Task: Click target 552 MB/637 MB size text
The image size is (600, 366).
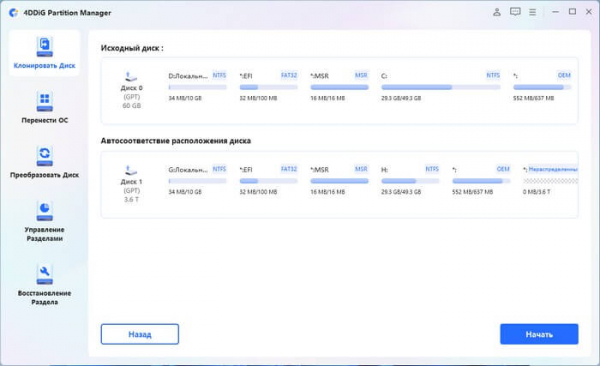Action: coord(473,192)
